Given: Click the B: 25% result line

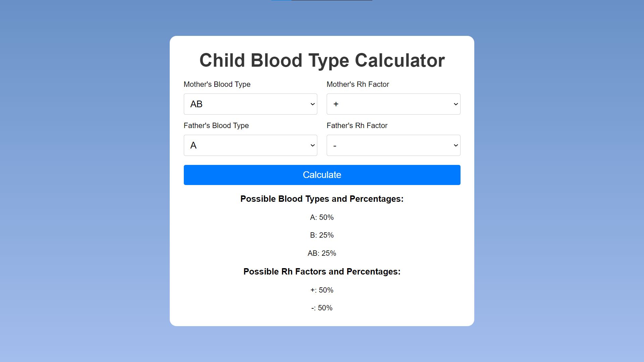Looking at the screenshot, I should pyautogui.click(x=322, y=235).
